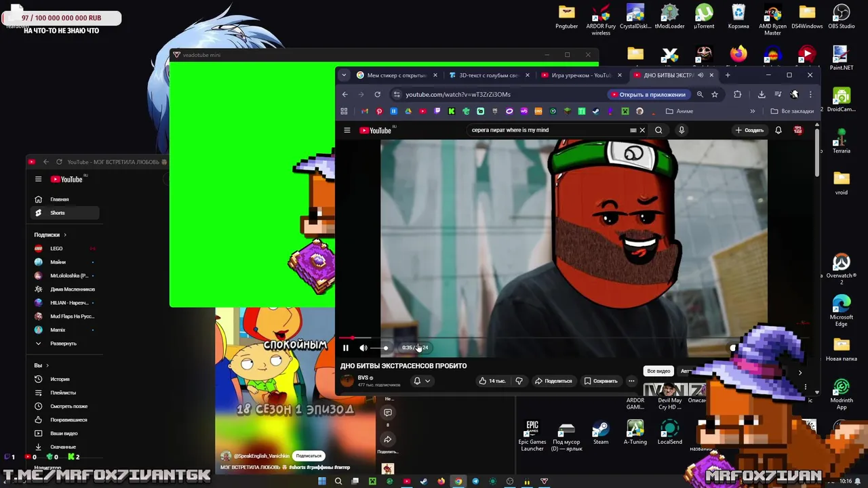Open the Windows Start menu
The height and width of the screenshot is (488, 868).
pyautogui.click(x=321, y=482)
